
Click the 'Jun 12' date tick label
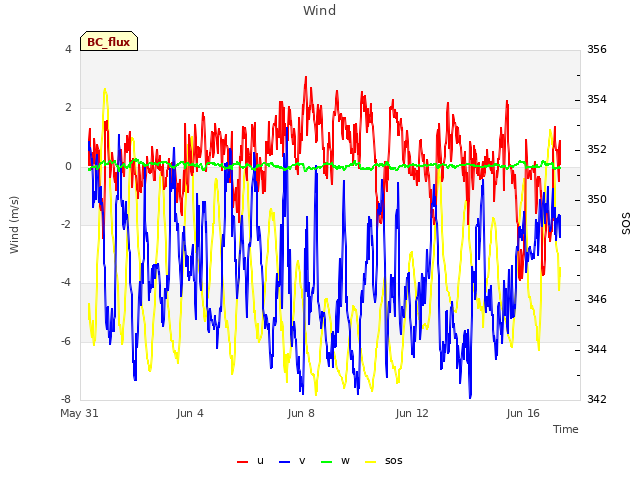click(x=412, y=413)
